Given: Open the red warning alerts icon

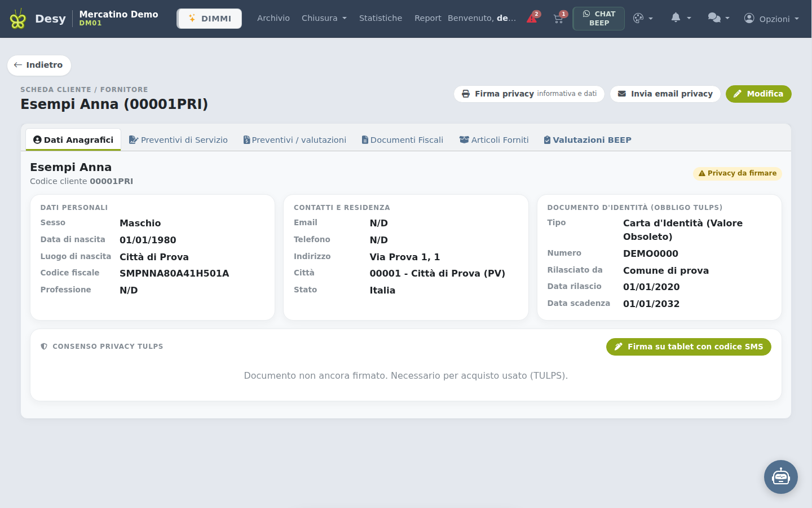Looking at the screenshot, I should pyautogui.click(x=532, y=18).
